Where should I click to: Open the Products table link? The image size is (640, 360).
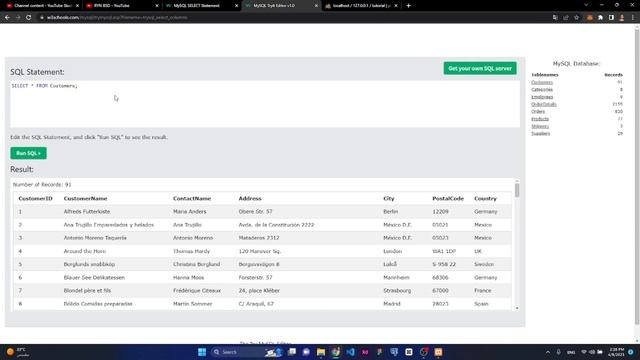(x=540, y=119)
